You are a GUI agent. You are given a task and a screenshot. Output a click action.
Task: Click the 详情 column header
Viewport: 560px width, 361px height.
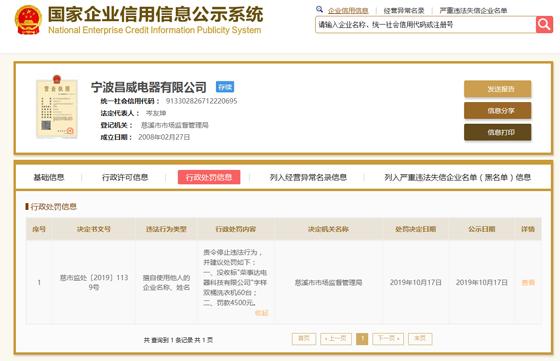pos(528,229)
